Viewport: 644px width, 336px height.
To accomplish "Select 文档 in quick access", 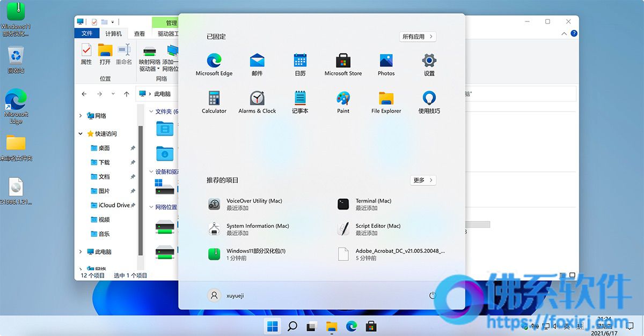I will click(104, 177).
